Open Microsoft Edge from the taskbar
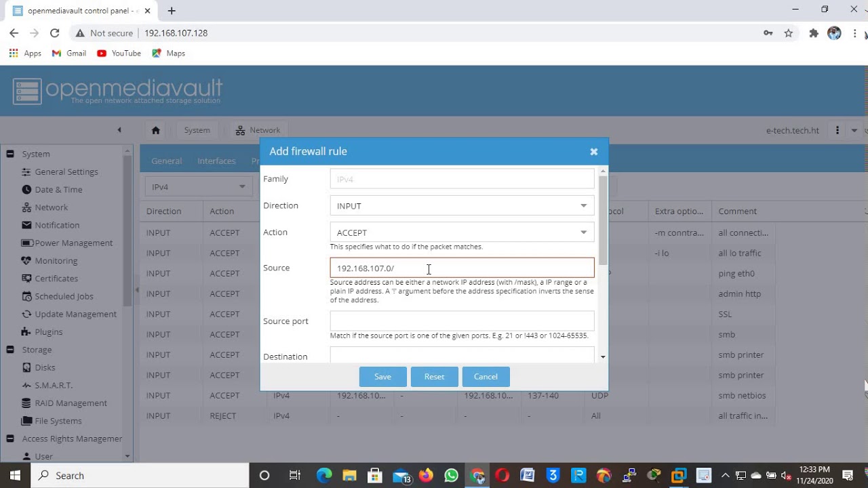This screenshot has width=868, height=488. tap(324, 475)
